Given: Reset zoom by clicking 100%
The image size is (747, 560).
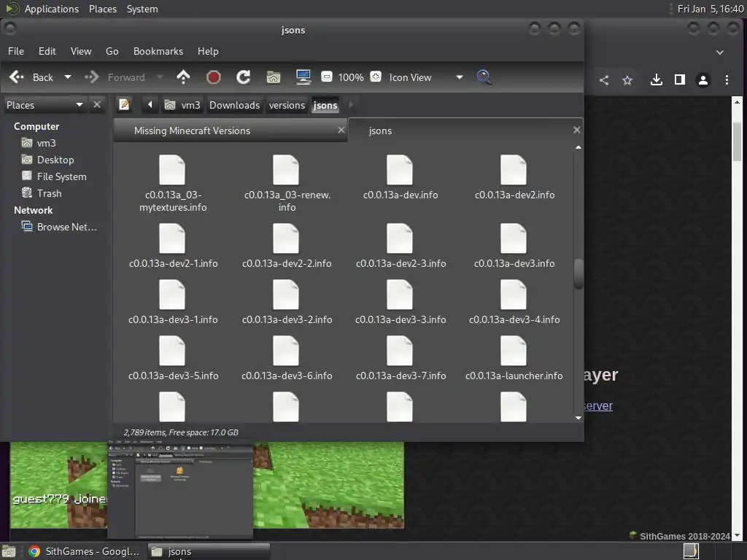Looking at the screenshot, I should click(x=351, y=77).
